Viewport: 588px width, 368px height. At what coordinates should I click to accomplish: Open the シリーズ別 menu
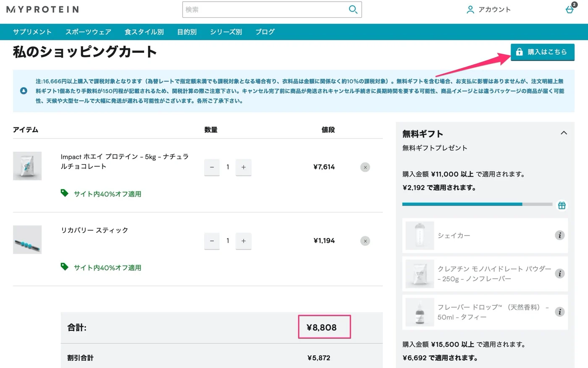point(226,32)
